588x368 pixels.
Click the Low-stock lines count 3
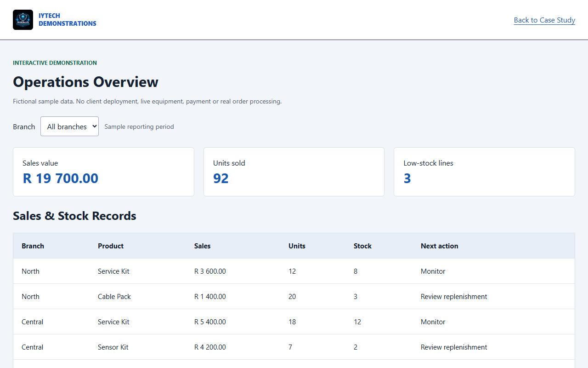[407, 178]
